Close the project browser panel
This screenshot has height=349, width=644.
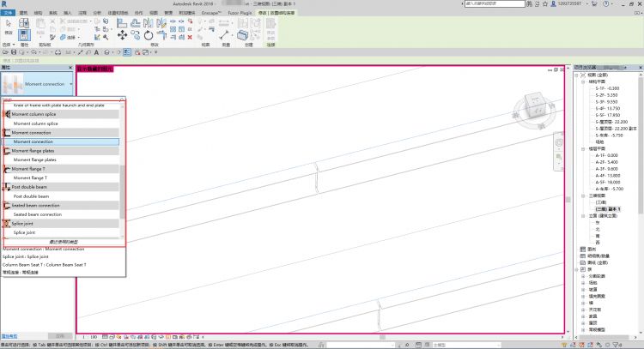[641, 67]
